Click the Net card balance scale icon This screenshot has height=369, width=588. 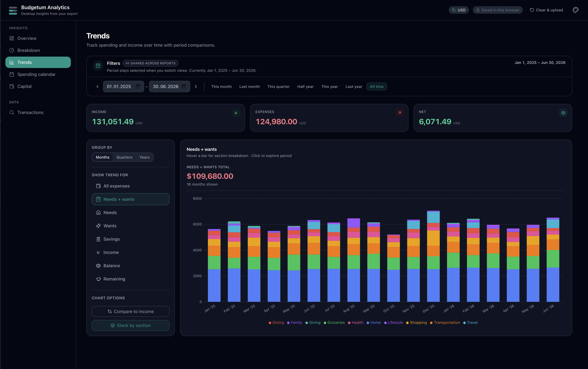(563, 113)
